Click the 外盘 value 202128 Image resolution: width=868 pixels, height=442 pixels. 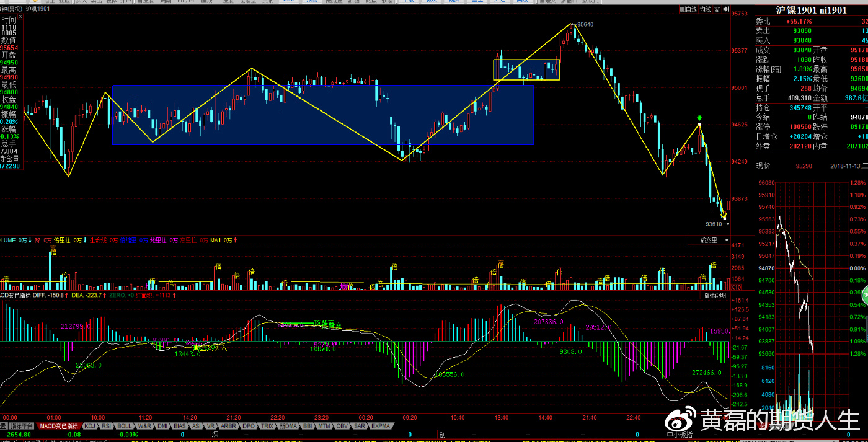800,146
